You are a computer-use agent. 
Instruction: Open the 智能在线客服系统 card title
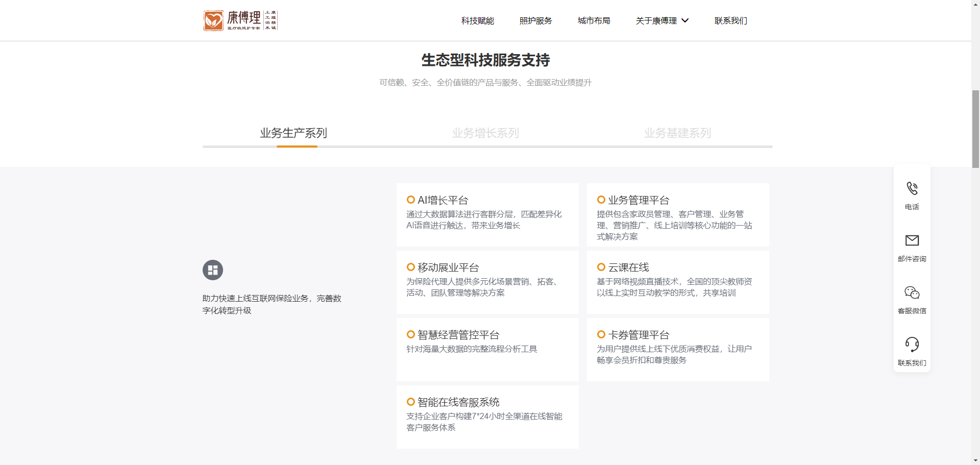tap(458, 402)
